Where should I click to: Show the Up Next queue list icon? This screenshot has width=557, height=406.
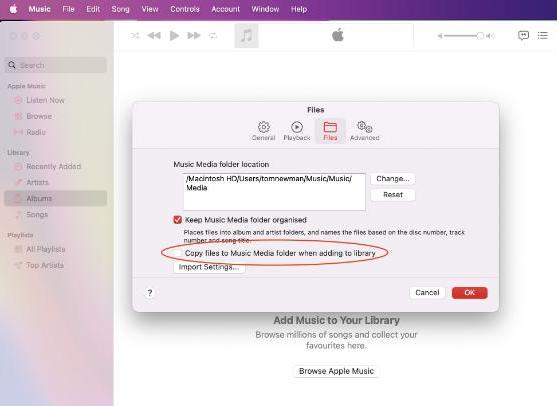(x=542, y=36)
